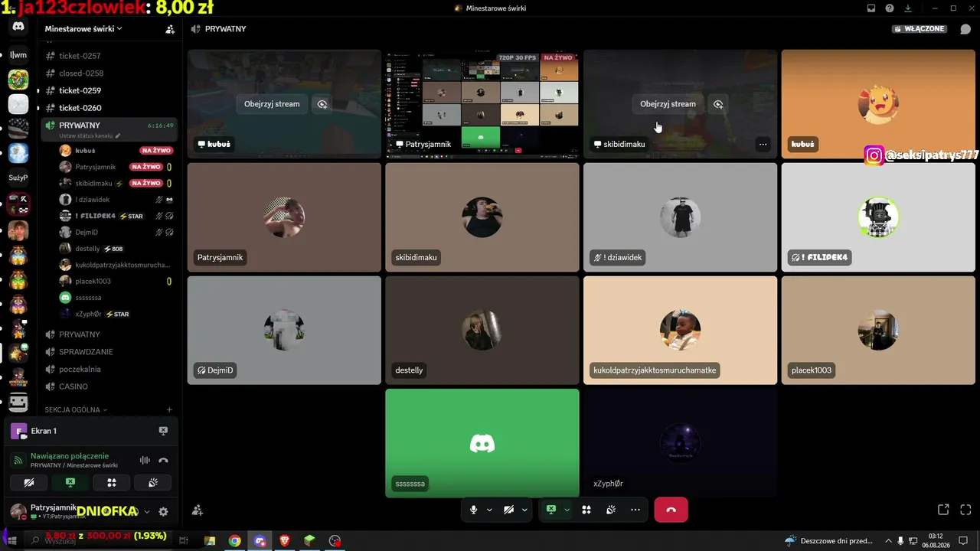
Task: Select destelly in the voice member list
Action: click(x=115, y=249)
